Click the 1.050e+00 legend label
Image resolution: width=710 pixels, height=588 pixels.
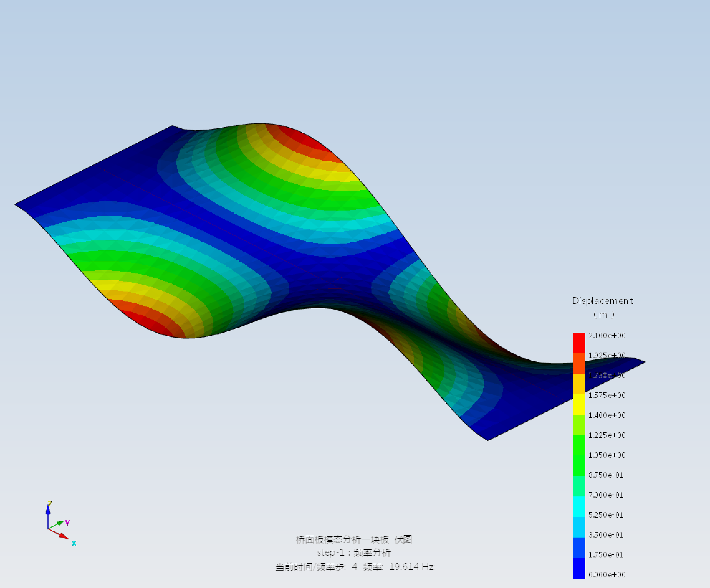click(x=607, y=455)
